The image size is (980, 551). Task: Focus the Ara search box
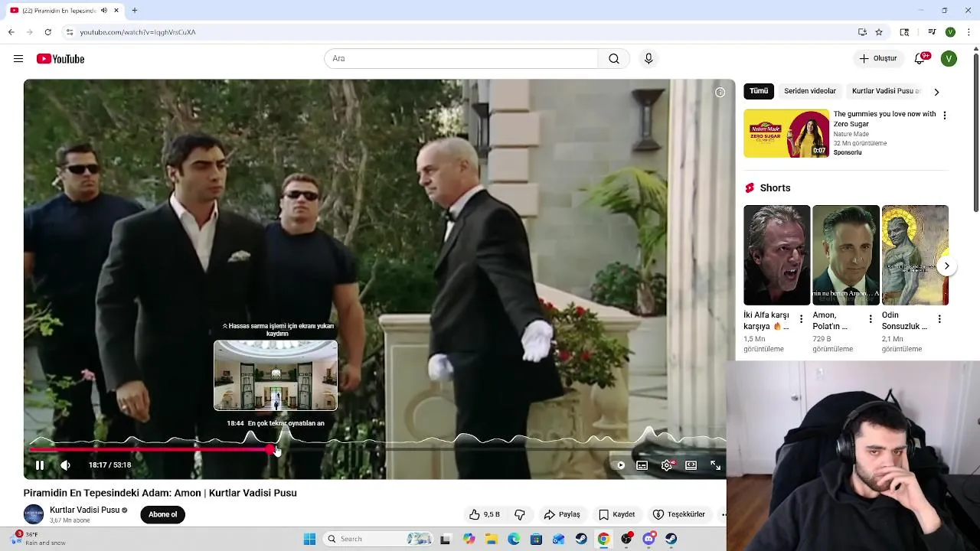pyautogui.click(x=461, y=59)
